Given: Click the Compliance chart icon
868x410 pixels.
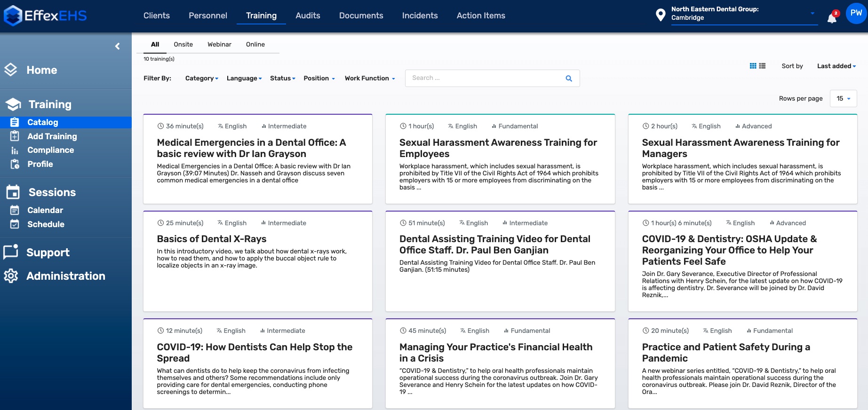Looking at the screenshot, I should (15, 150).
